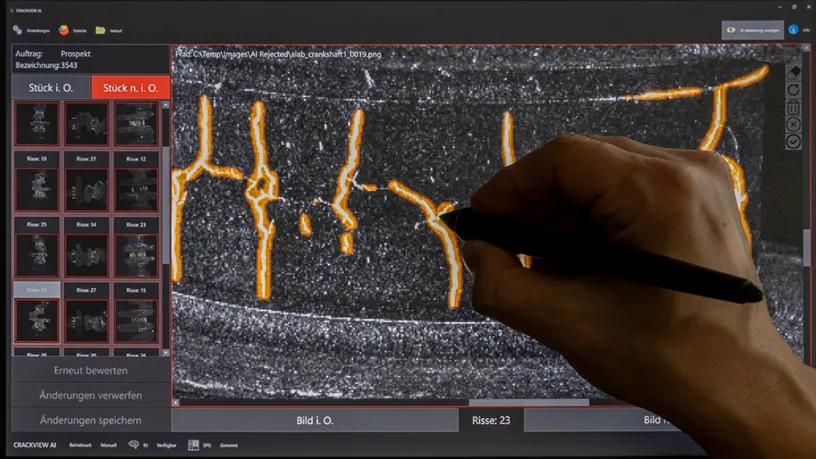Screen dimensions: 816x459
Task: Click the Erneut bewerten button
Action: 90,370
